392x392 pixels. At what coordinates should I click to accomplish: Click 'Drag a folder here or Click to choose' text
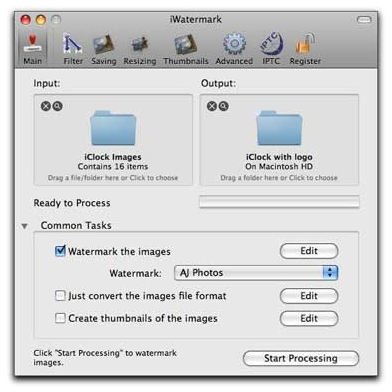[x=279, y=178]
